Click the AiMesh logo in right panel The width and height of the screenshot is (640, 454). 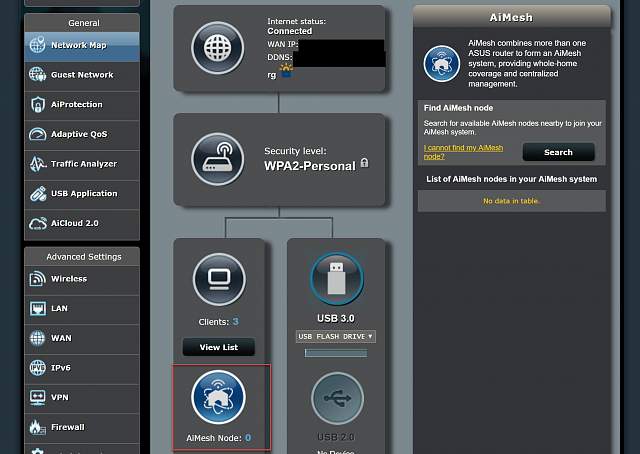(442, 64)
